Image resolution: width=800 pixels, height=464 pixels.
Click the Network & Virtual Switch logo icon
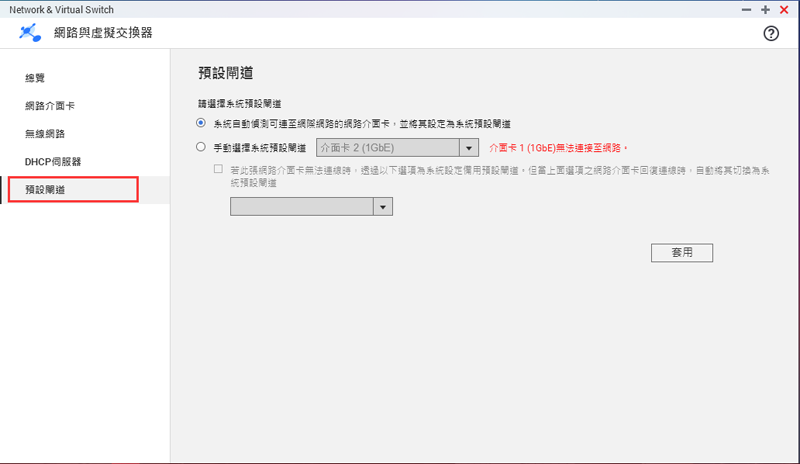[x=31, y=33]
